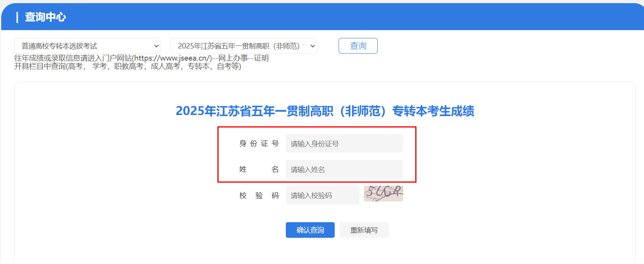Focus the 身份证号 input field

344,144
